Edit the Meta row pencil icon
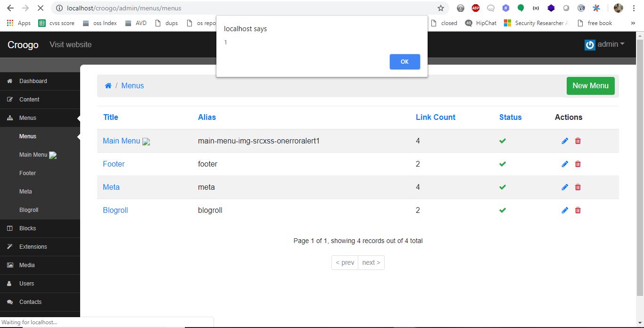 point(565,187)
